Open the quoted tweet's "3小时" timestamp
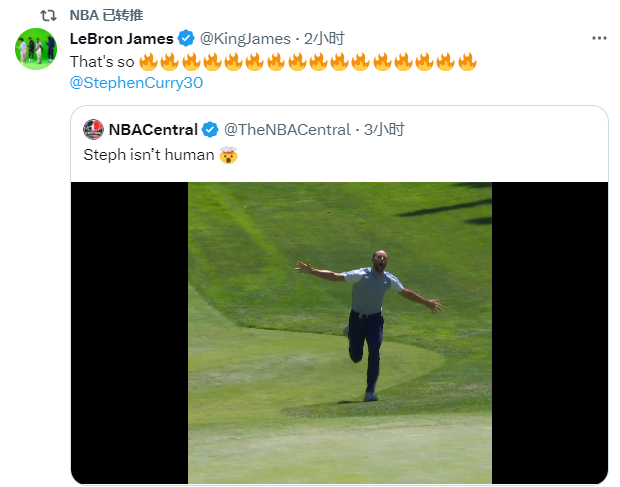The height and width of the screenshot is (487, 620). [x=384, y=129]
